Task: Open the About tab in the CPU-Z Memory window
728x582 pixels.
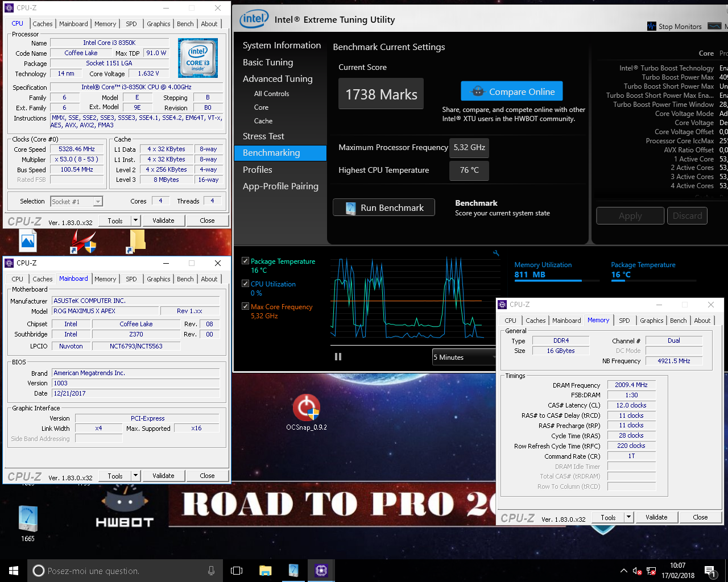Action: [x=702, y=321]
